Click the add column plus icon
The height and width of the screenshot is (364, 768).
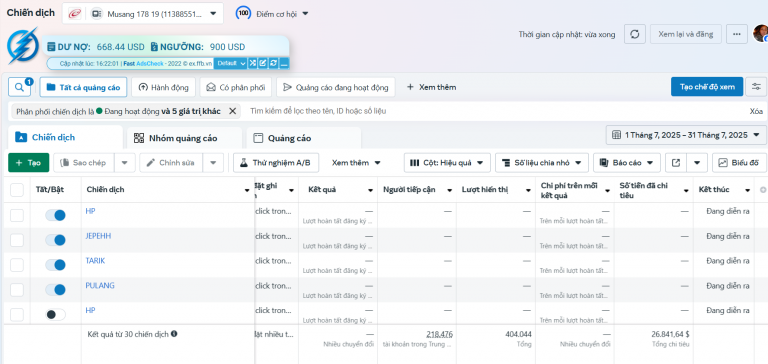click(x=763, y=190)
